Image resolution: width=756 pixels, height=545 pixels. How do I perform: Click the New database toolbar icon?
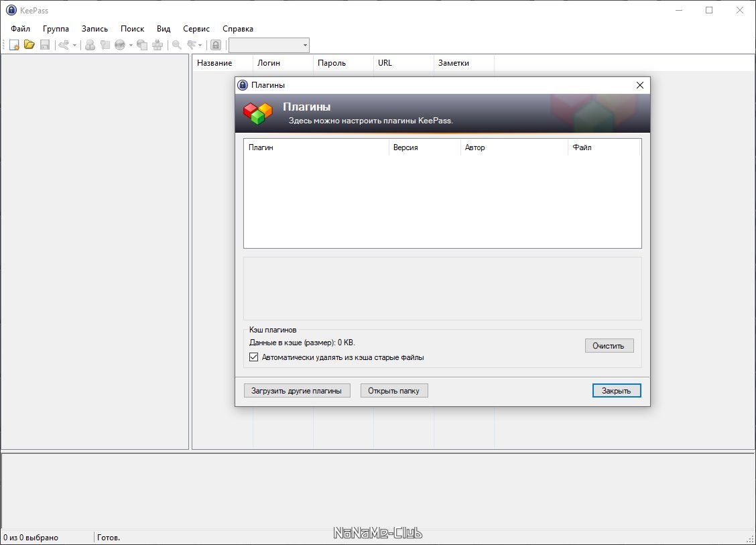(14, 45)
